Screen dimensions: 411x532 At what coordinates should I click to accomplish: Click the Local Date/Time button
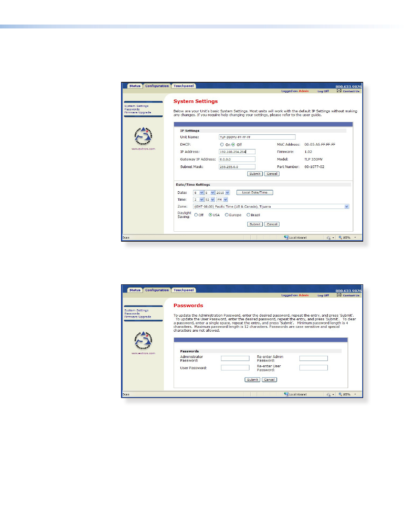tap(255, 193)
